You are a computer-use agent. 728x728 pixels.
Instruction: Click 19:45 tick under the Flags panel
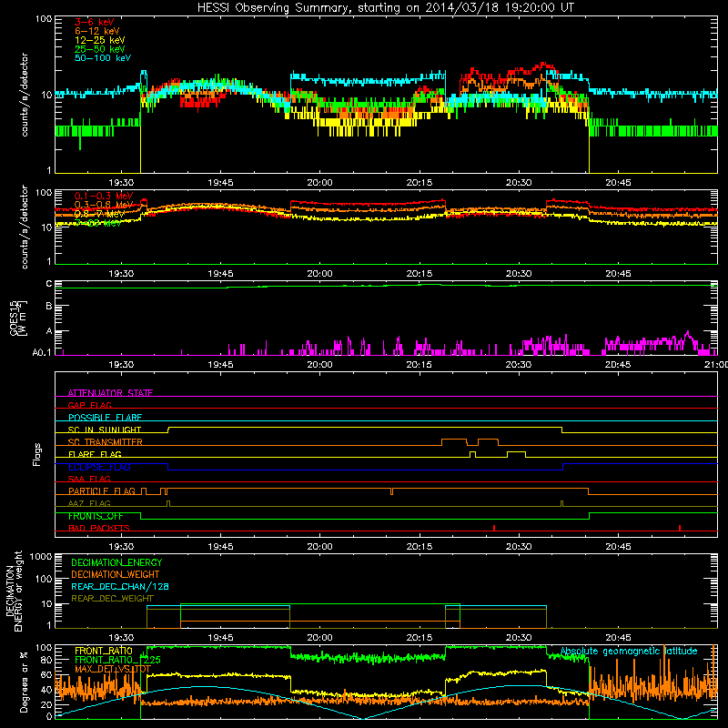(x=220, y=547)
